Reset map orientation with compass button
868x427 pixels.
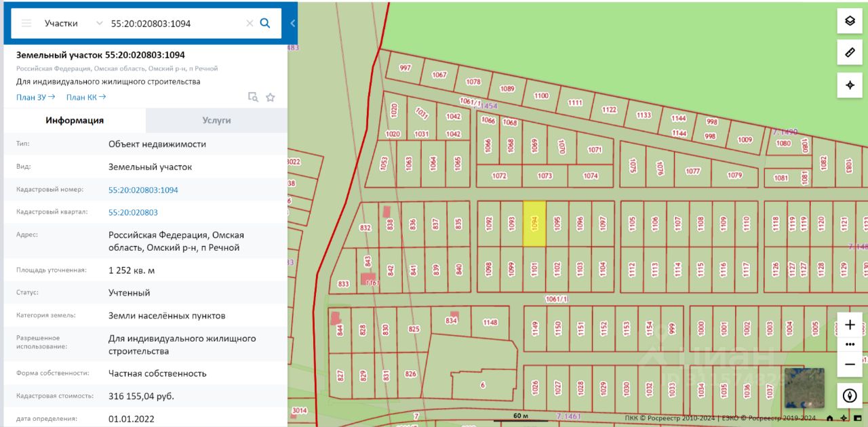coord(850,395)
